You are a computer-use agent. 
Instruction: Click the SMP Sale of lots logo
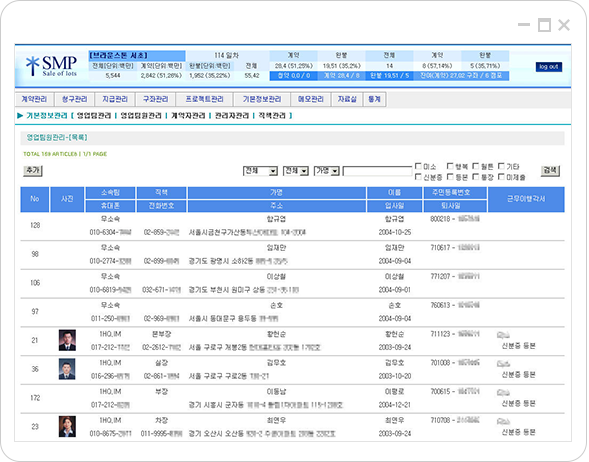point(51,66)
